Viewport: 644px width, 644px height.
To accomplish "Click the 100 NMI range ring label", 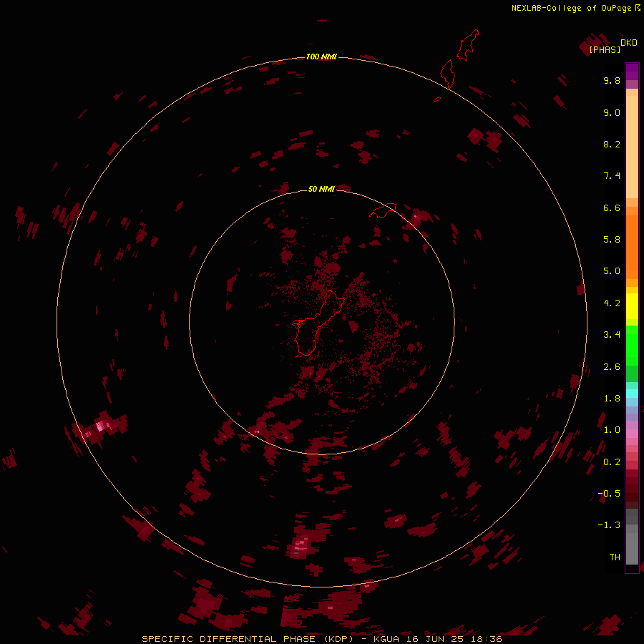I will pyautogui.click(x=321, y=57).
